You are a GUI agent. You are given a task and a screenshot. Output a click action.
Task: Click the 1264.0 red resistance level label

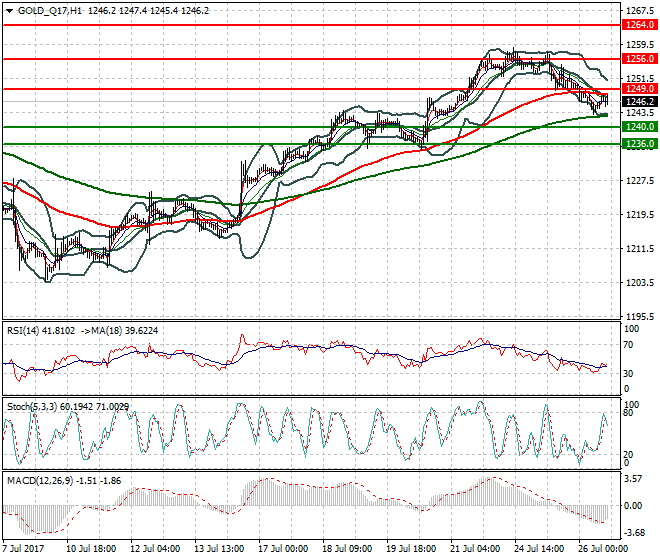pos(640,25)
